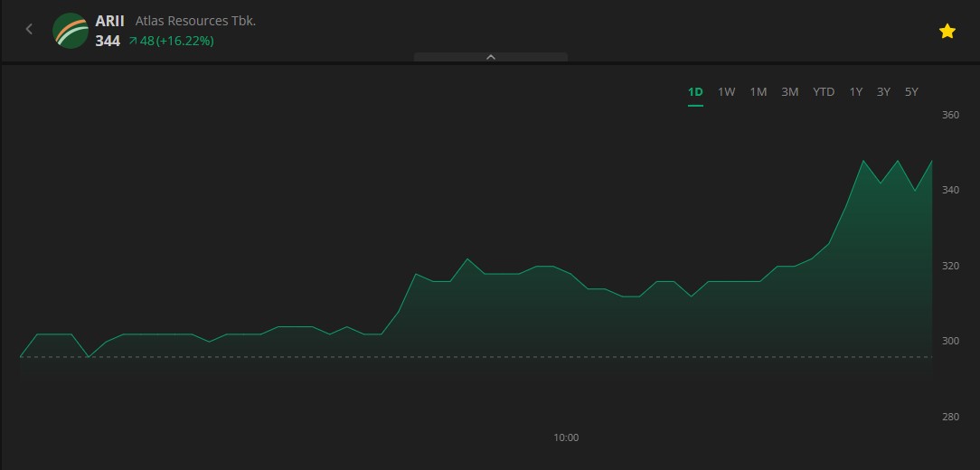Go back using the left chevron arrow
980x470 pixels.
29,29
